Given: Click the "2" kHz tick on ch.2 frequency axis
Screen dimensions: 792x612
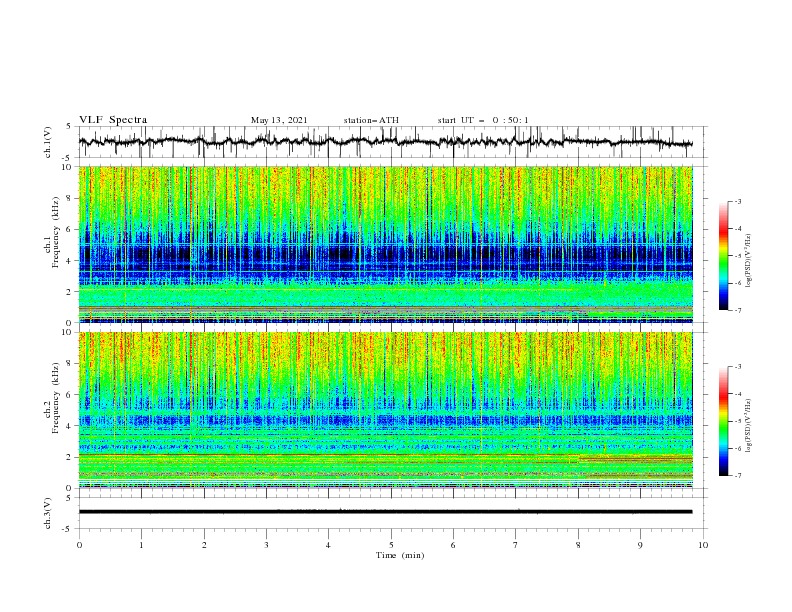Looking at the screenshot, I should coord(70,457).
